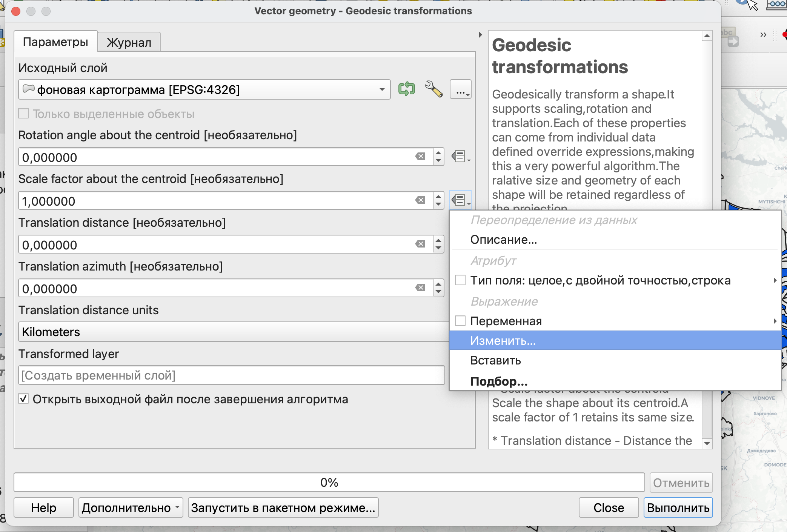Toggle open output file after algorithm checkbox
This screenshot has width=787, height=532.
[x=24, y=399]
